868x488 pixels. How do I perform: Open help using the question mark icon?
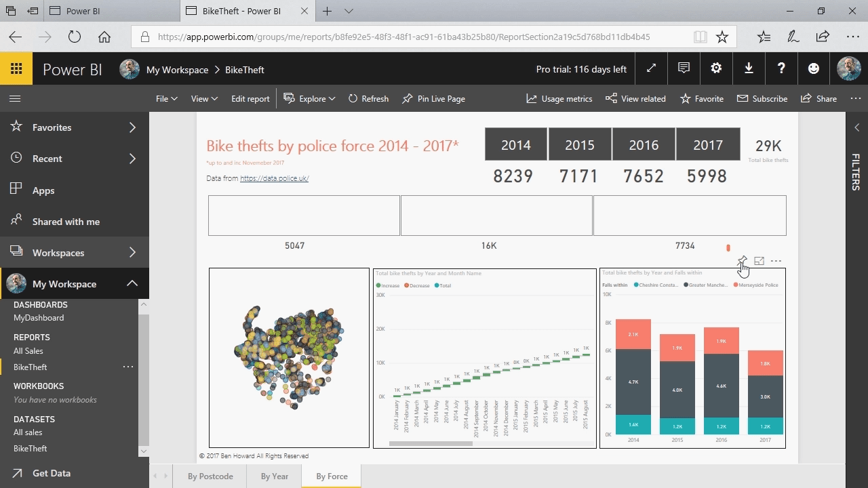click(x=781, y=68)
